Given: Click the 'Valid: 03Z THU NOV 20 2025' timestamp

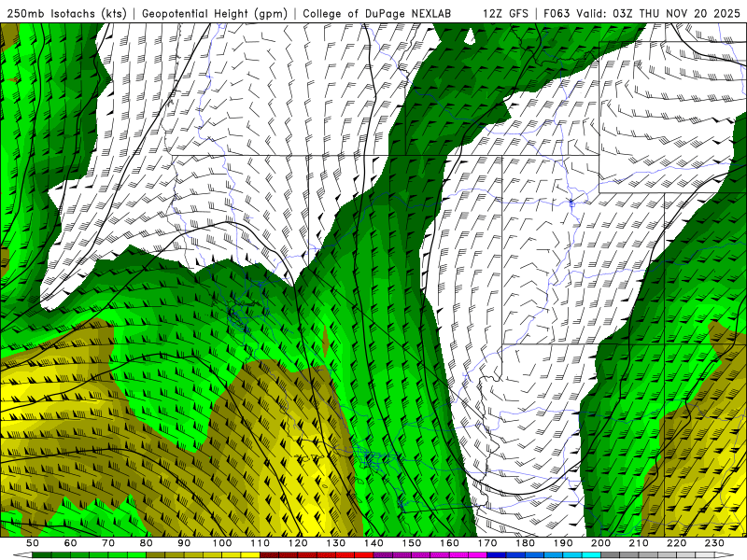Looking at the screenshot, I should [658, 13].
